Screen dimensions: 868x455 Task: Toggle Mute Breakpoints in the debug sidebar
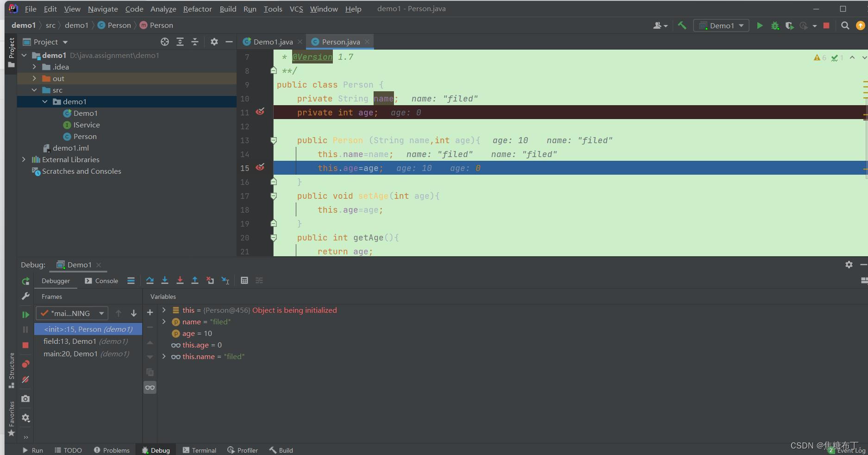25,379
